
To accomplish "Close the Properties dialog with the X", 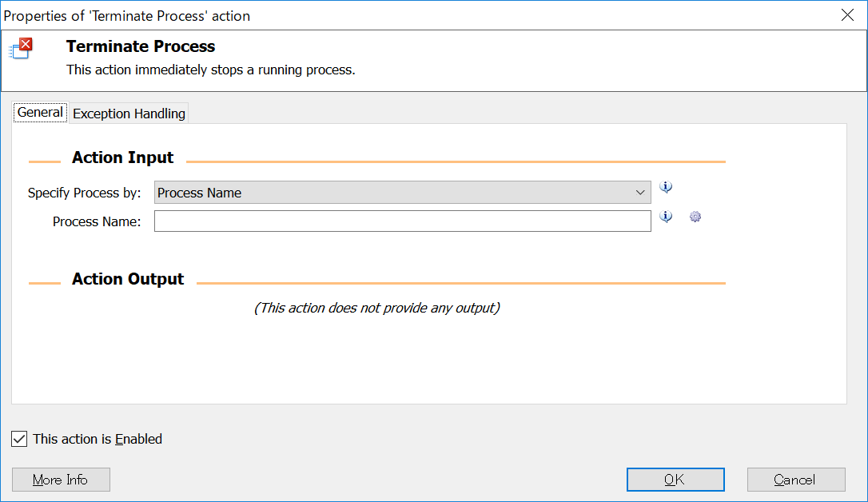I will coord(847,15).
